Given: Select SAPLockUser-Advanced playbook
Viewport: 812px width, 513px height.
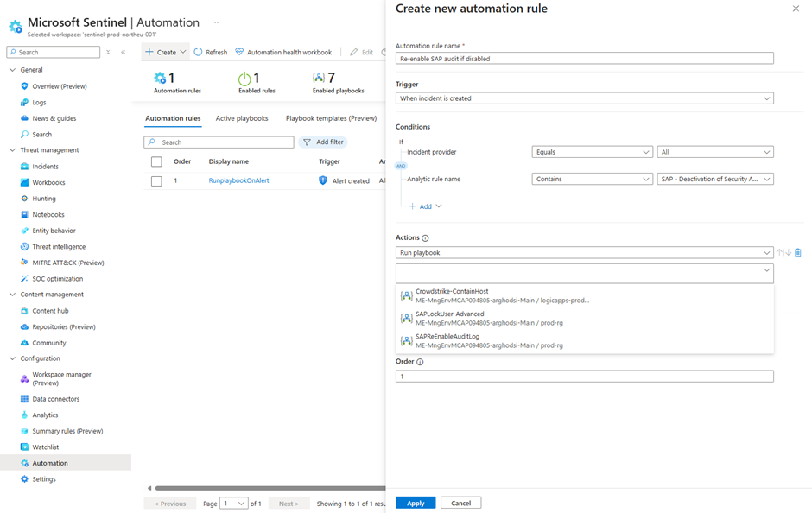Looking at the screenshot, I should click(x=585, y=319).
